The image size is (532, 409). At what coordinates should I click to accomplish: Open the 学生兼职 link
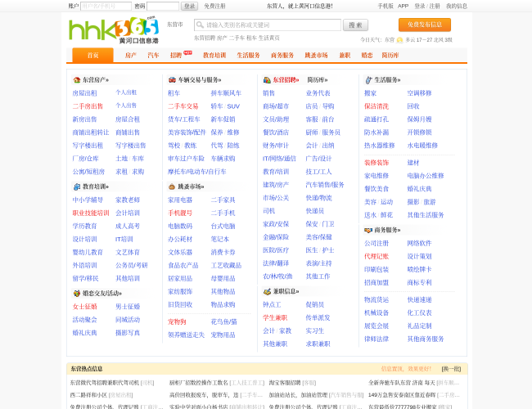click(275, 317)
